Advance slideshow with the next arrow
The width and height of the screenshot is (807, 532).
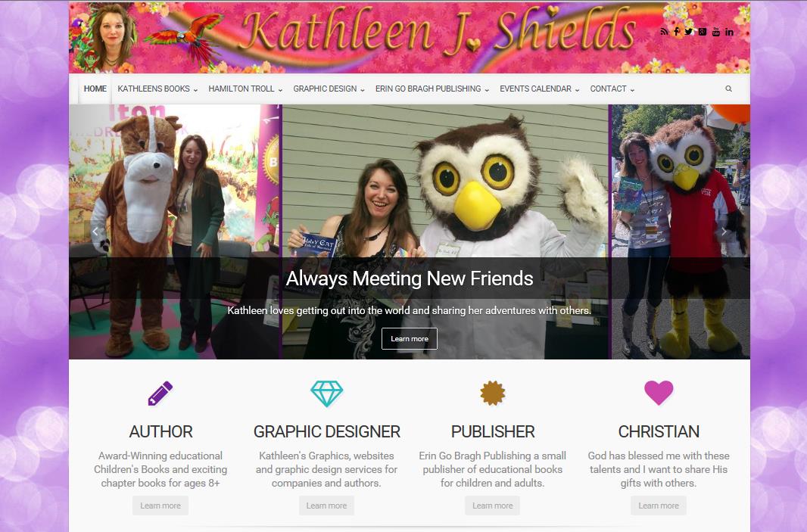click(x=724, y=232)
